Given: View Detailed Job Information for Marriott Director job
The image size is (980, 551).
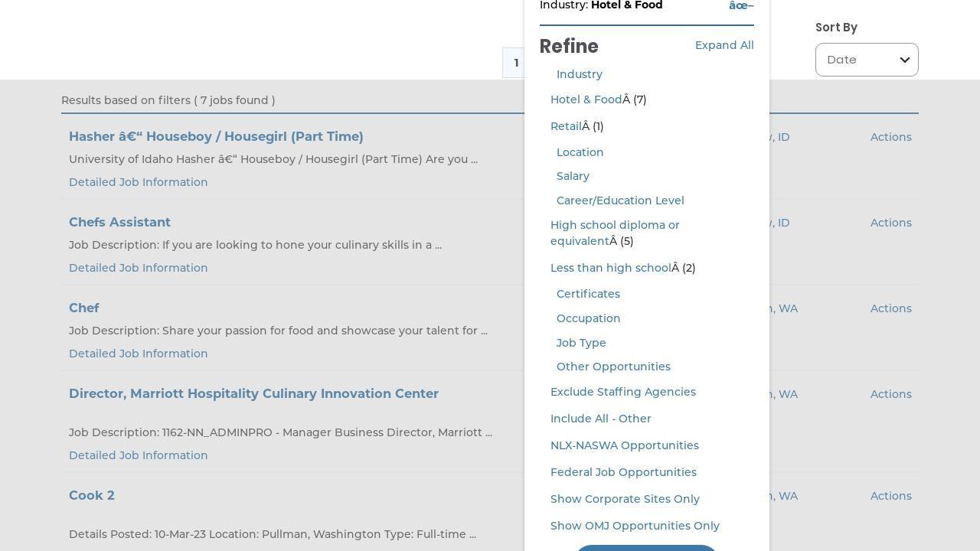Looking at the screenshot, I should [138, 455].
